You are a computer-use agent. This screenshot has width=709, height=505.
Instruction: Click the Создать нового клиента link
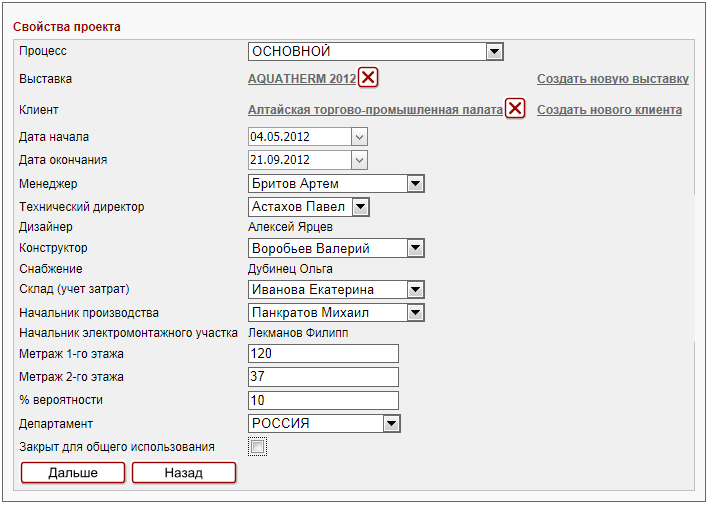click(x=609, y=110)
